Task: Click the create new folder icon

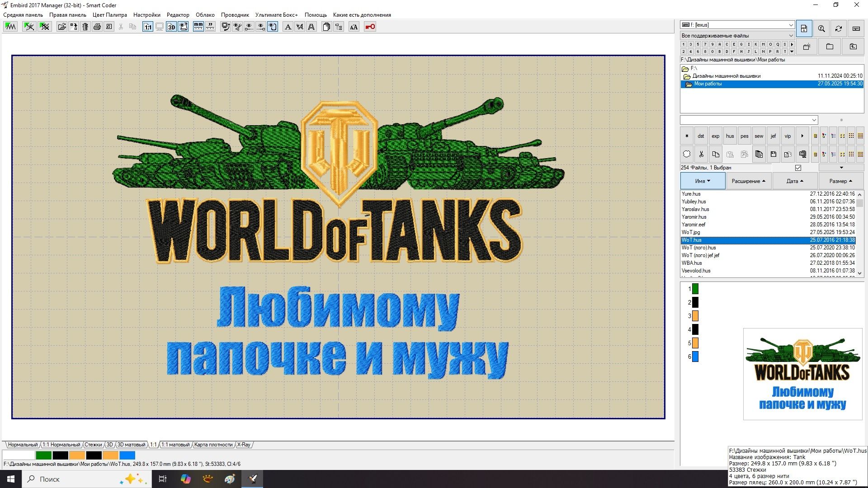Action: [x=807, y=47]
